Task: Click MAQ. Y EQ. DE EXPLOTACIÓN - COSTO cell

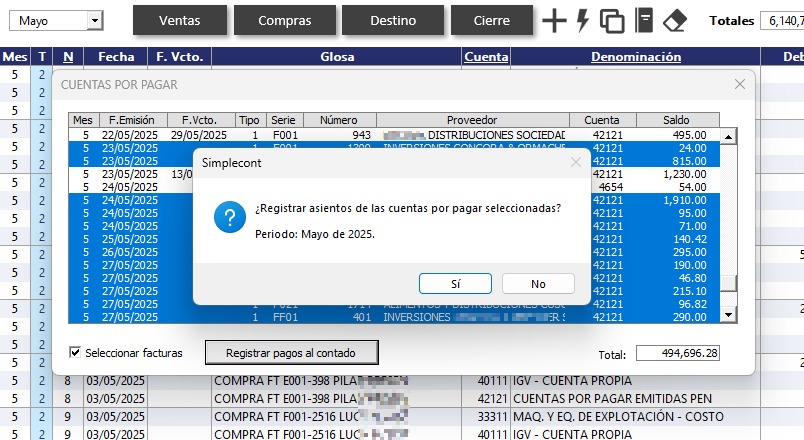Action: pos(636,416)
